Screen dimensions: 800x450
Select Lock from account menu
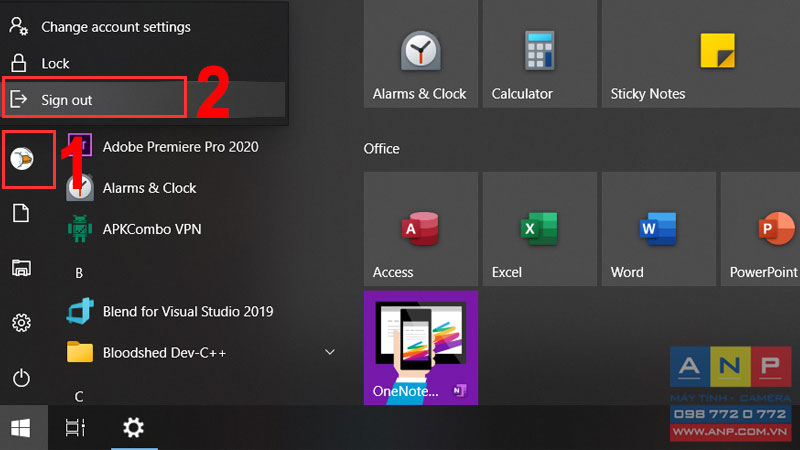click(x=144, y=63)
